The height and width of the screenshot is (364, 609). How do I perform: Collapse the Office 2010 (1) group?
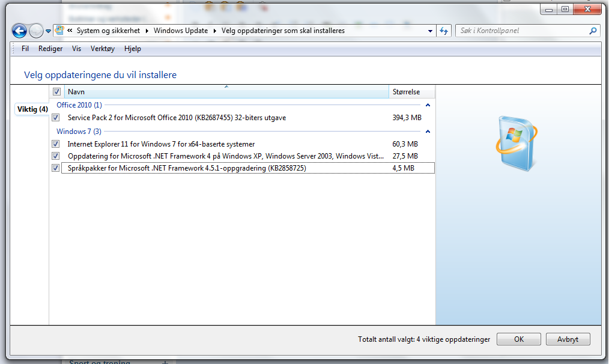428,105
